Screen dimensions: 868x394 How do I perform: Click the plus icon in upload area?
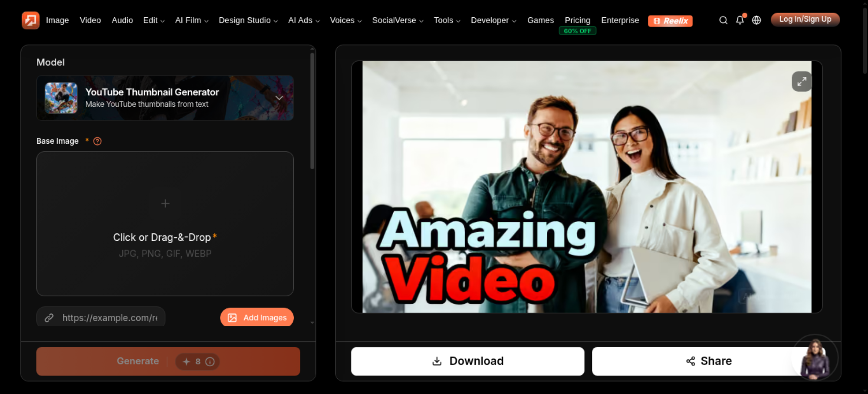tap(165, 204)
